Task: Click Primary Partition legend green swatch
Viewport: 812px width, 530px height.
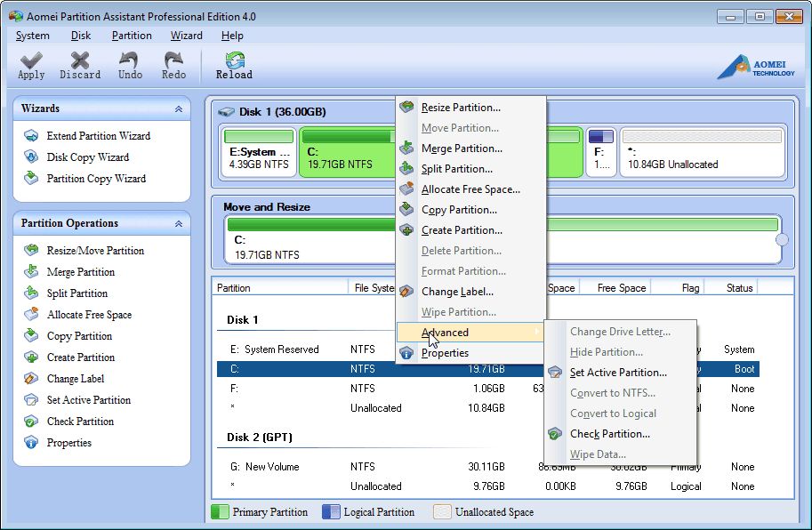Action: coord(220,512)
